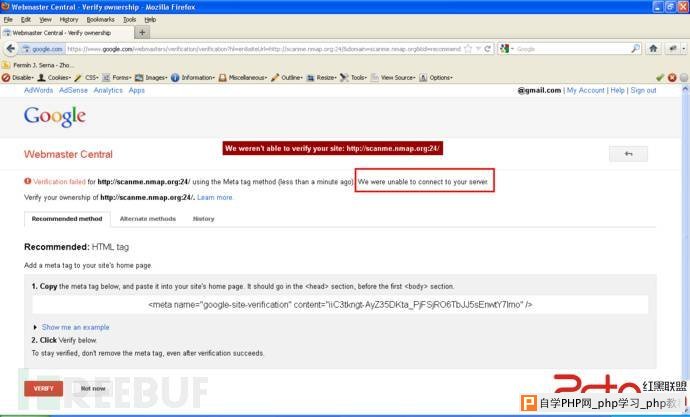This screenshot has width=690, height=417.
Task: Select the Webmaster Central browser tab
Action: 67,33
